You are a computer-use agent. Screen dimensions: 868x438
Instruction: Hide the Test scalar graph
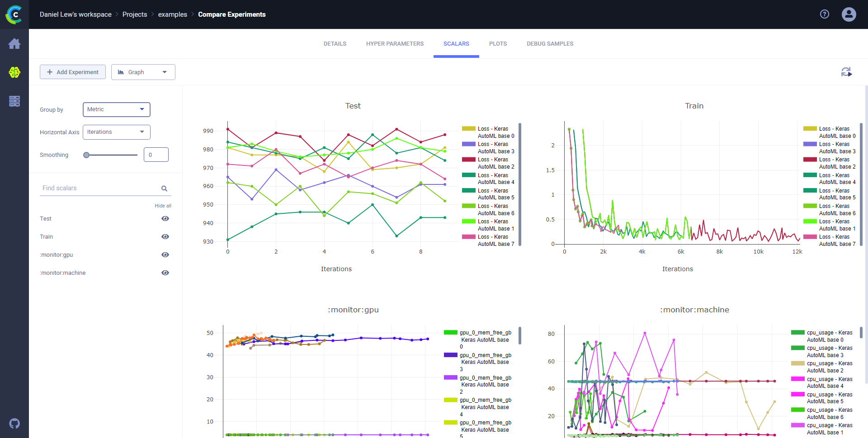coord(165,219)
